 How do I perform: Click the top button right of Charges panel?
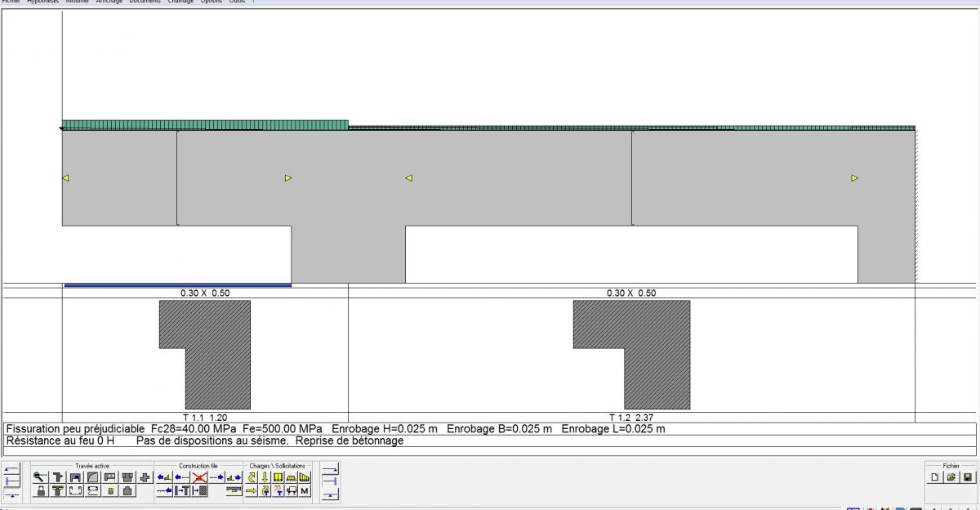[331, 469]
